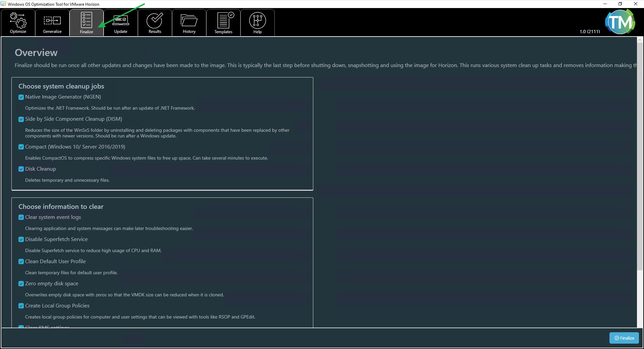Toggle Side by Side Component Cleanup checkbox
Image resolution: width=644 pixels, height=349 pixels.
(21, 119)
